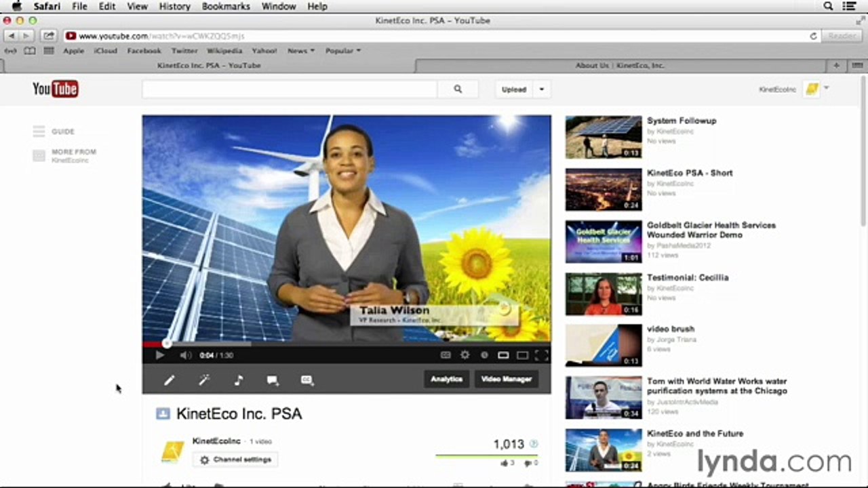Select the Testimonial: Cecillia video thumbnail

(604, 293)
